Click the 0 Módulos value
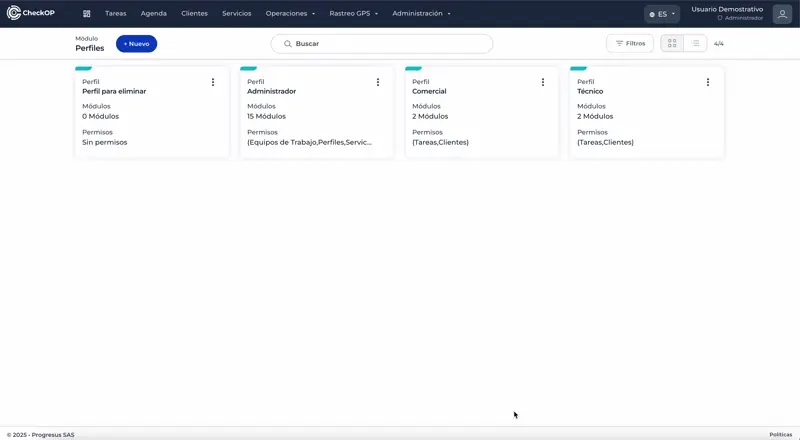Image resolution: width=800 pixels, height=440 pixels. (x=101, y=116)
